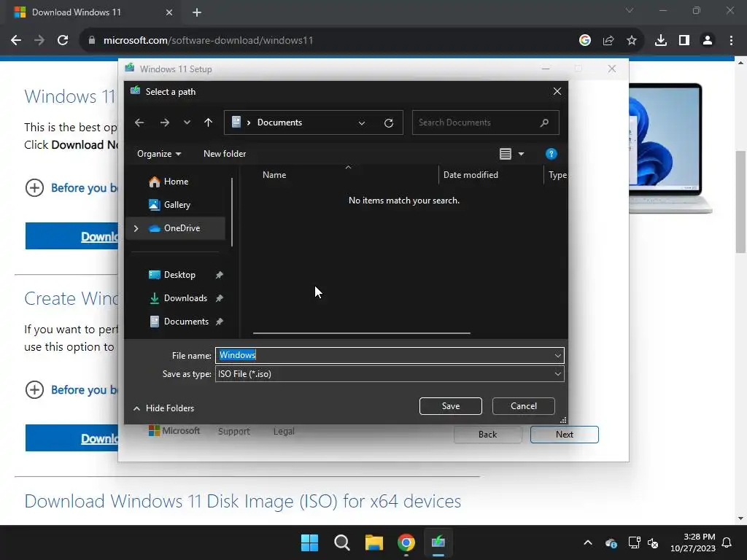Open Google icon in address bar
Screen dimensions: 747x560
(585, 41)
